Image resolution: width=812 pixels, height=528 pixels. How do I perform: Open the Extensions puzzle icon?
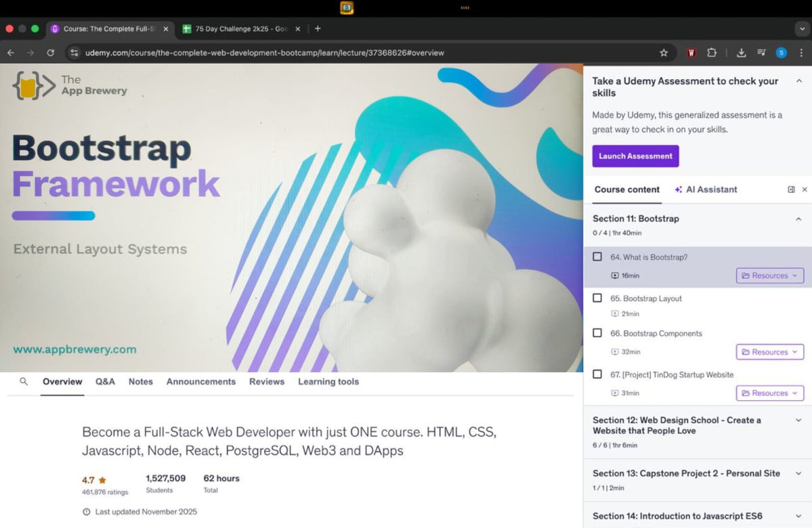(712, 53)
